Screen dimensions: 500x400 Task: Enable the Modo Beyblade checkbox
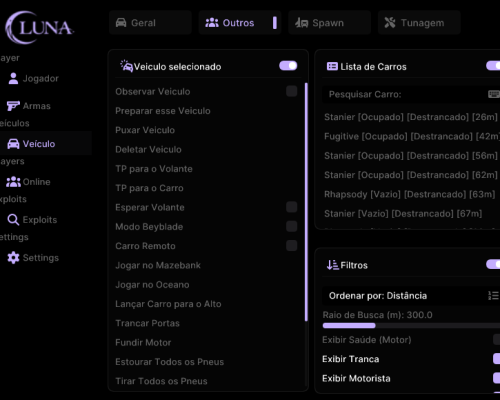292,226
